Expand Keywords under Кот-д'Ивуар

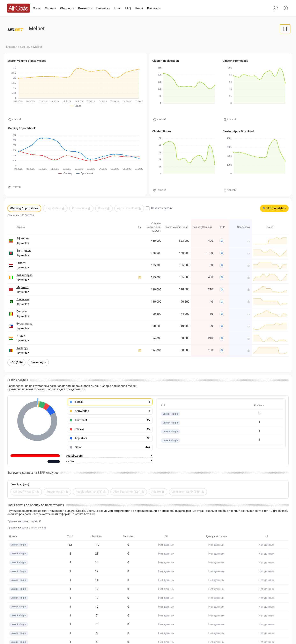pyautogui.click(x=23, y=280)
